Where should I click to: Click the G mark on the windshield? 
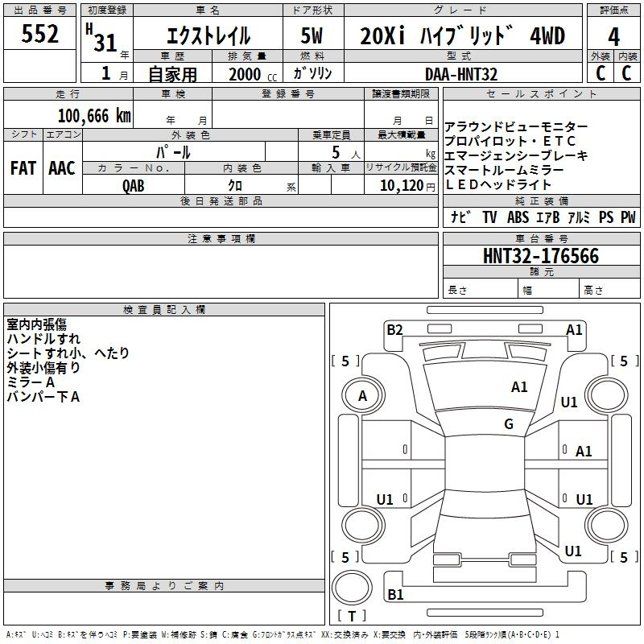(x=509, y=423)
